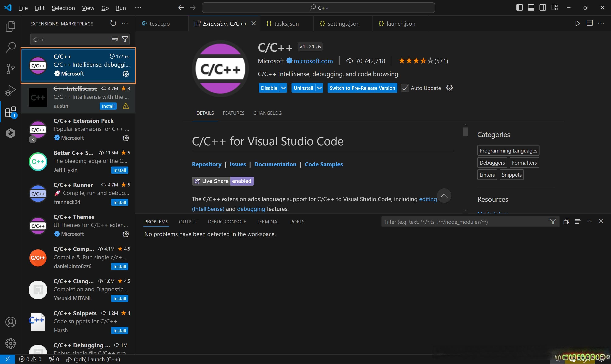Close the bottom panel
Screen dimensions: 611x364
tap(601, 221)
